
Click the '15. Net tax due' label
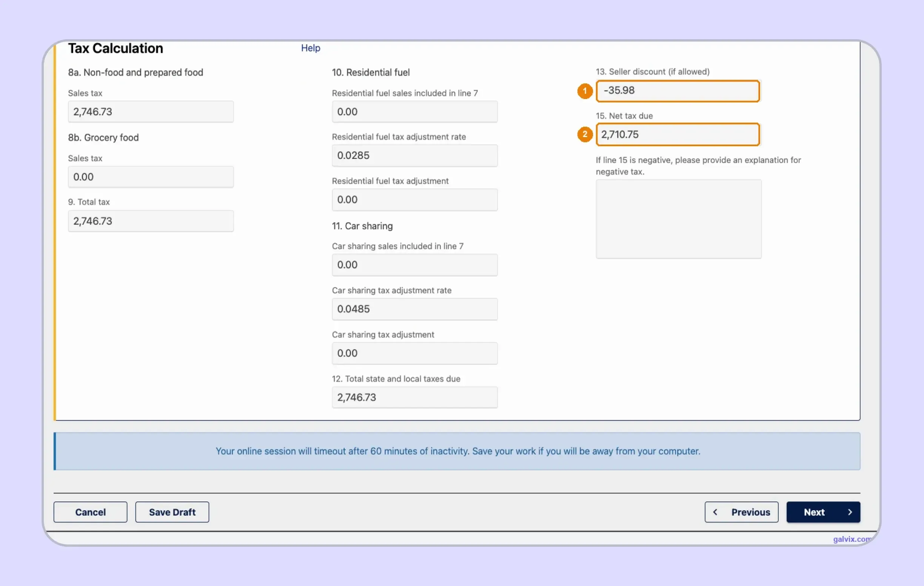coord(624,116)
